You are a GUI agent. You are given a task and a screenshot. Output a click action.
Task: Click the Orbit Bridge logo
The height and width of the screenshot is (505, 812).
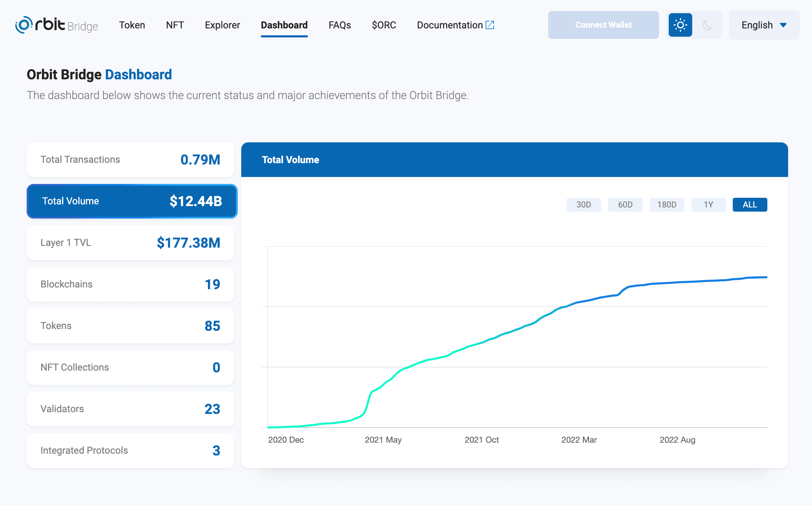[x=56, y=25]
